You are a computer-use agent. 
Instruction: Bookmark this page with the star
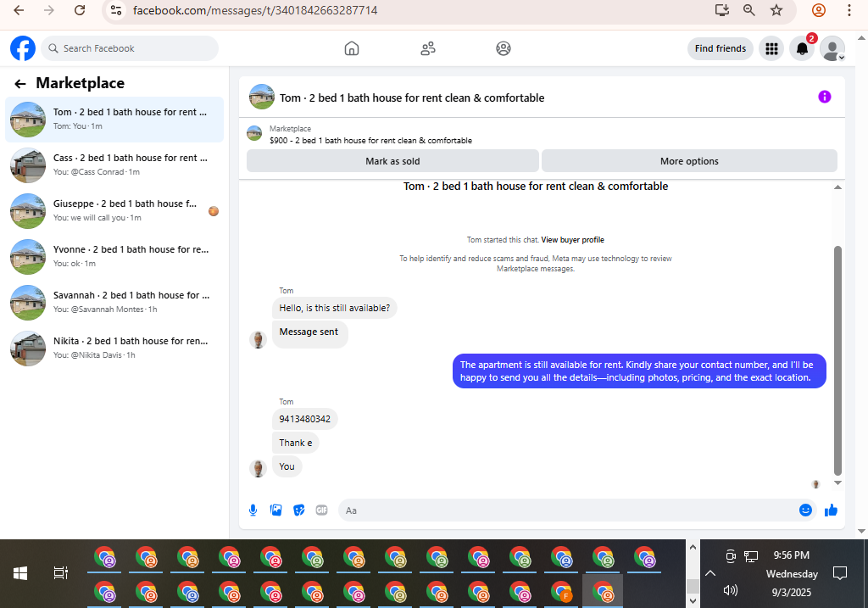pos(776,10)
